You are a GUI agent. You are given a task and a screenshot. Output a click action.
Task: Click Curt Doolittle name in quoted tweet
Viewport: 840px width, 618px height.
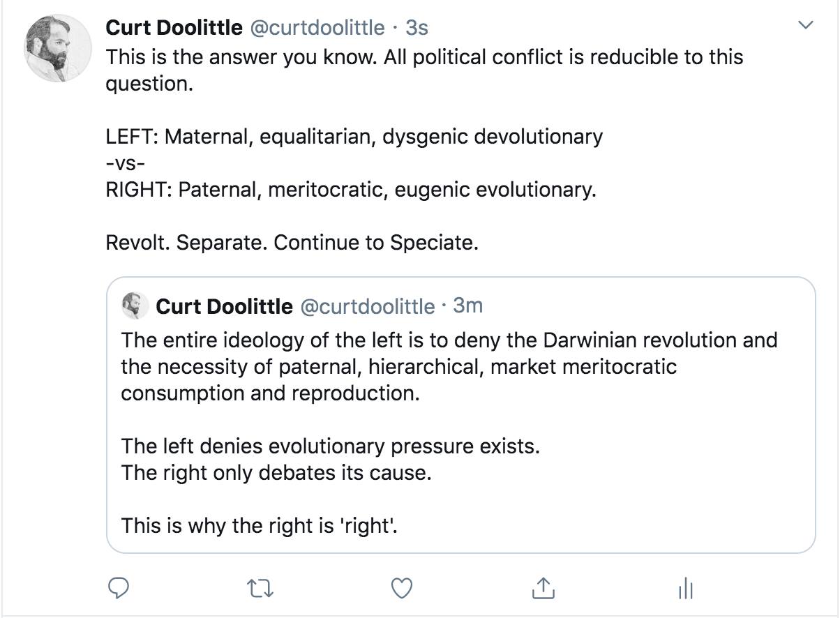click(x=224, y=306)
